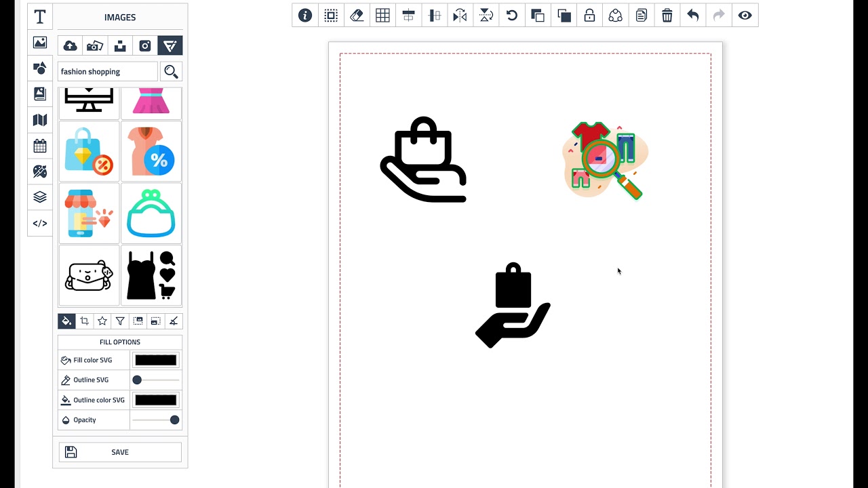Pick the orange dress with percent badge thumbnail

tap(151, 151)
